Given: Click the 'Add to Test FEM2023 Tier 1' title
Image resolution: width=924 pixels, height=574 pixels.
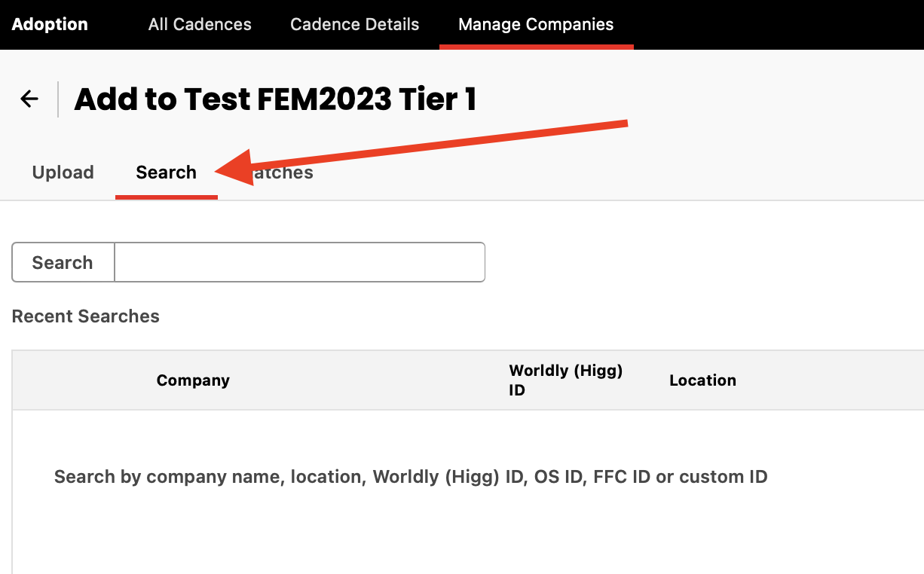Looking at the screenshot, I should click(x=275, y=99).
